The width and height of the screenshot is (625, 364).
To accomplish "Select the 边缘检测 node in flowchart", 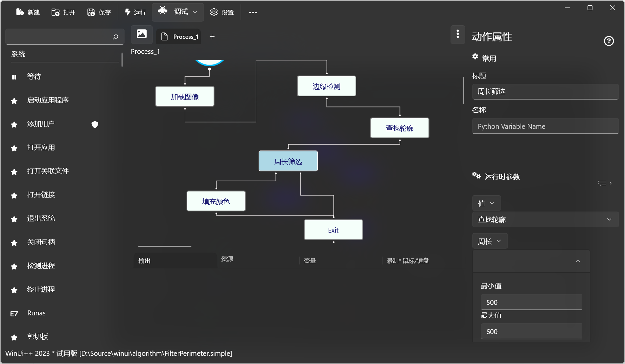I will (x=326, y=86).
